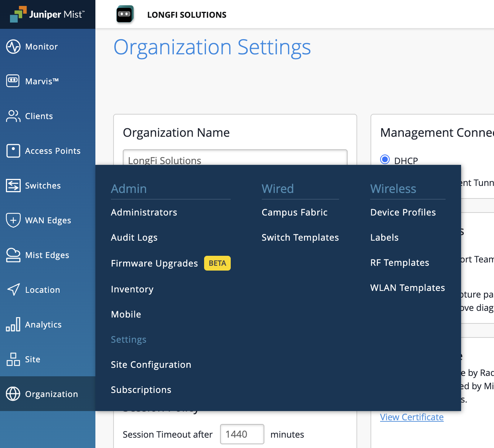494x448 pixels.
Task: Click the Clients people icon
Action: (13, 116)
